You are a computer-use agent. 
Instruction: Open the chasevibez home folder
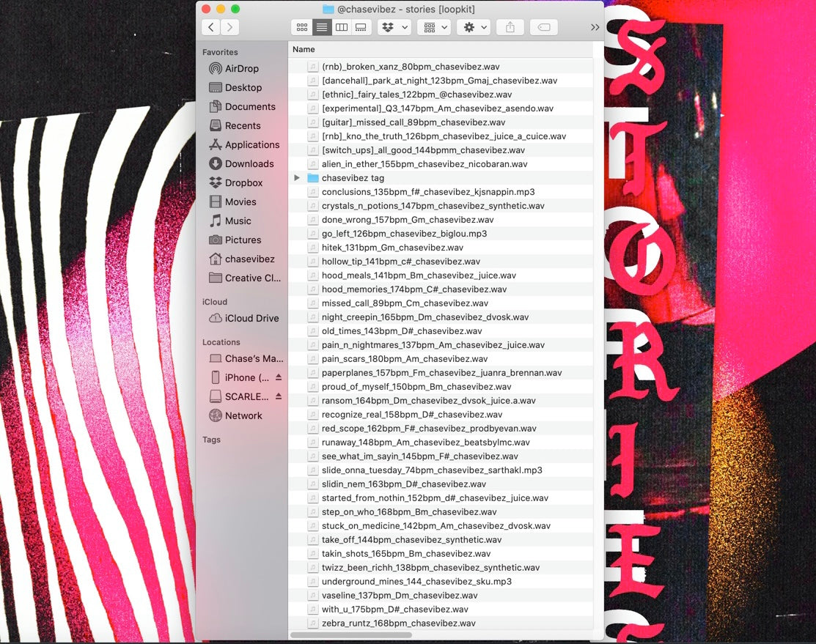tap(241, 259)
